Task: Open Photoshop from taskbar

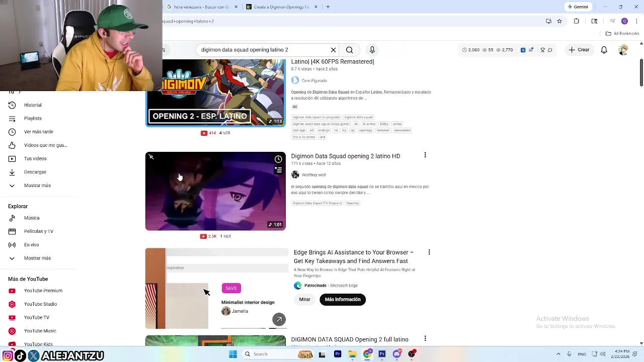Action: 382,354
